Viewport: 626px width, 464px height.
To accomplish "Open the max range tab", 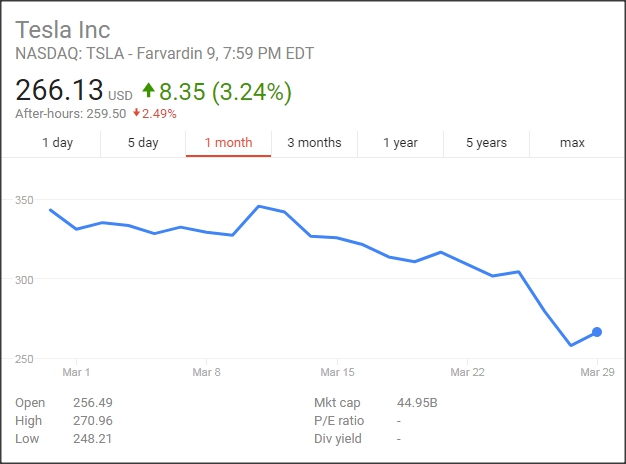I will pos(572,143).
